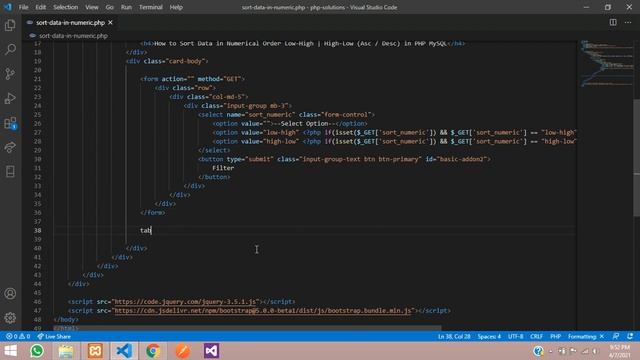Open the bottom activity bar panel icon above Accounts
Viewport: 640px width, 360px height.
tap(10, 171)
